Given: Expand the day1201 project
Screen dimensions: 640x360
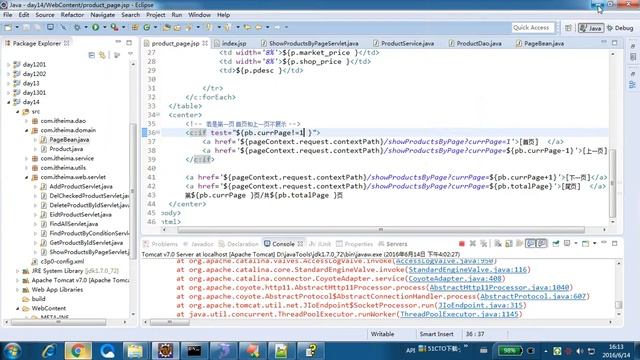Looking at the screenshot, I should coord(9,64).
